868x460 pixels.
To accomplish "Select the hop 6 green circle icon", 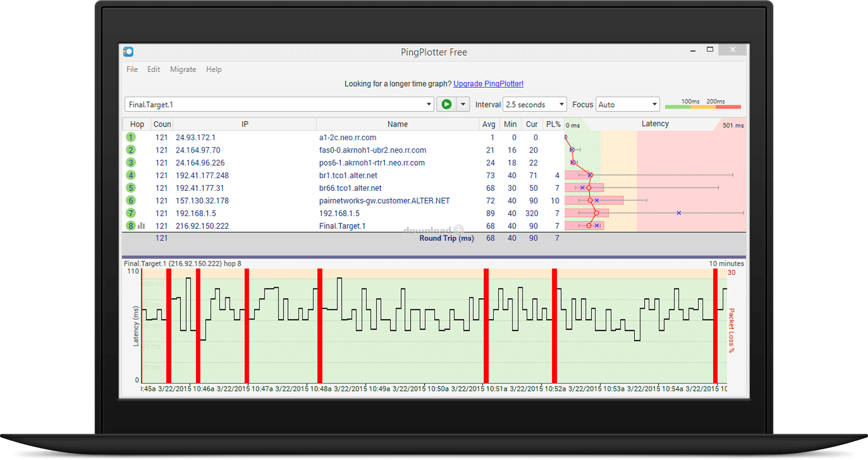I will pos(131,200).
